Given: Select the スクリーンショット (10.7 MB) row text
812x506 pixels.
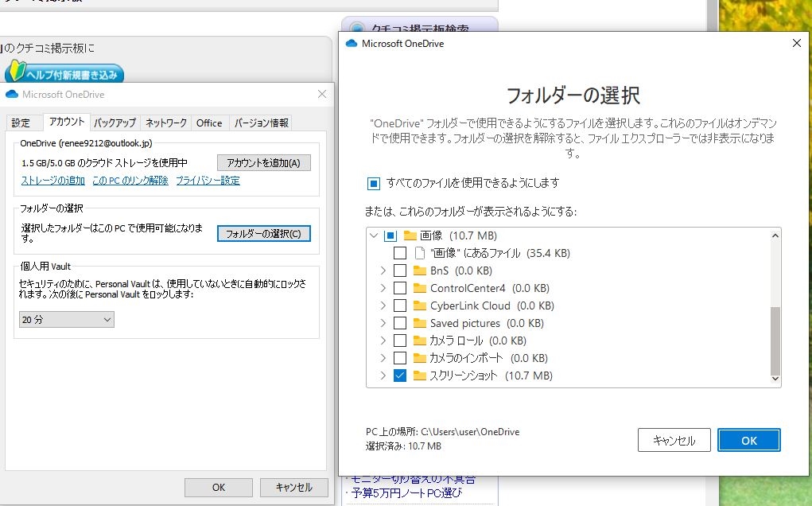Looking at the screenshot, I should 491,376.
